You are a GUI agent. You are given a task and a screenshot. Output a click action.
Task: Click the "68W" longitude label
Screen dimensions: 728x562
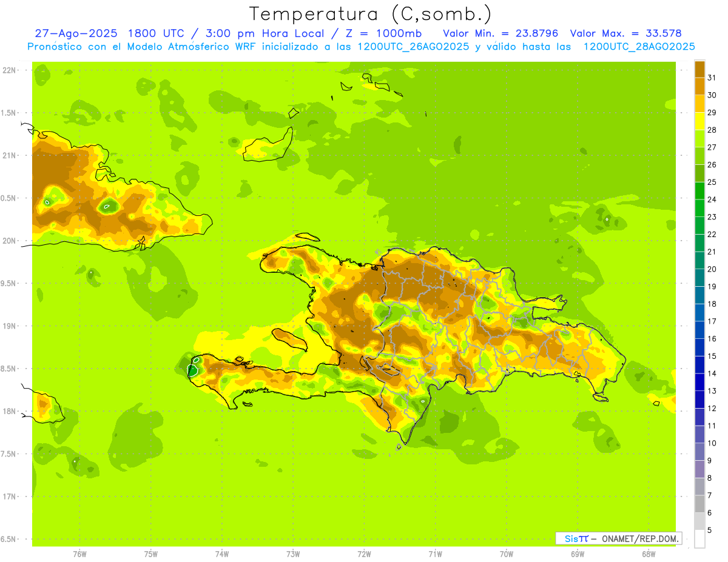pos(649,554)
